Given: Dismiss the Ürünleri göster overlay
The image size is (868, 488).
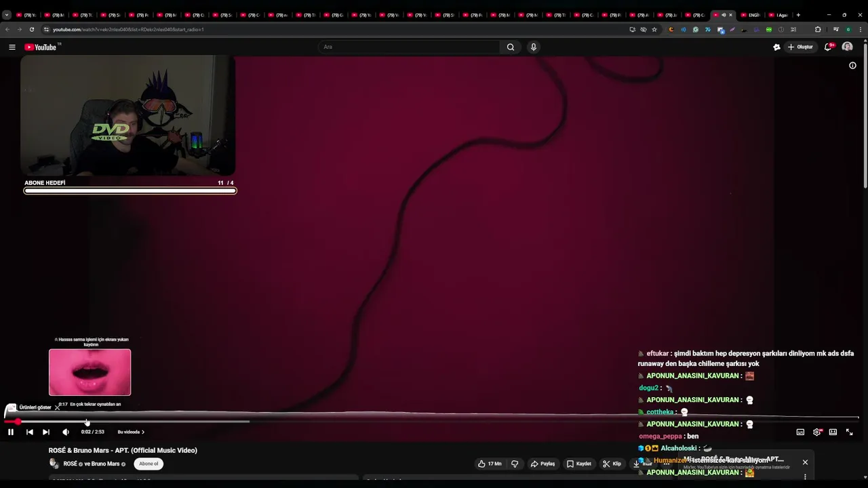Looking at the screenshot, I should click(57, 407).
